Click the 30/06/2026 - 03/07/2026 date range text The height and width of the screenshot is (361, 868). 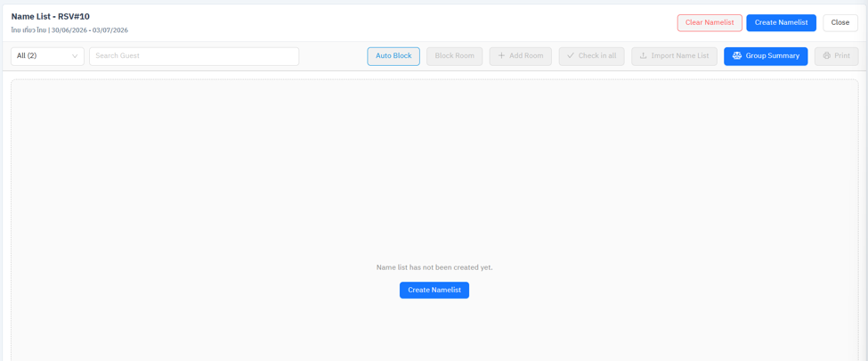pos(90,30)
